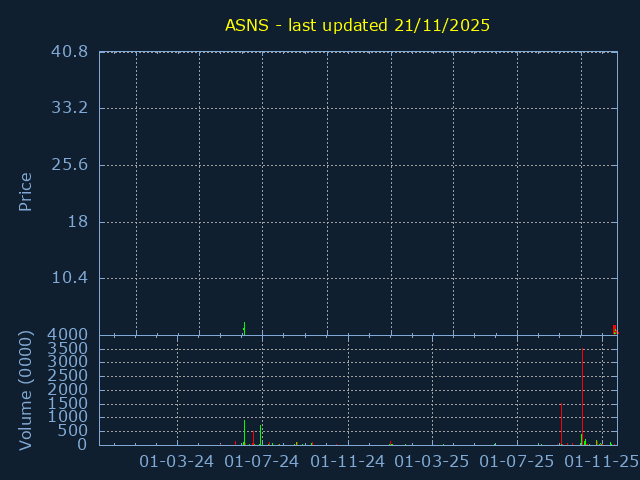Viewport: 640px width, 480px height.
Task: Click the 01-07-24 date label
Action: point(262,461)
